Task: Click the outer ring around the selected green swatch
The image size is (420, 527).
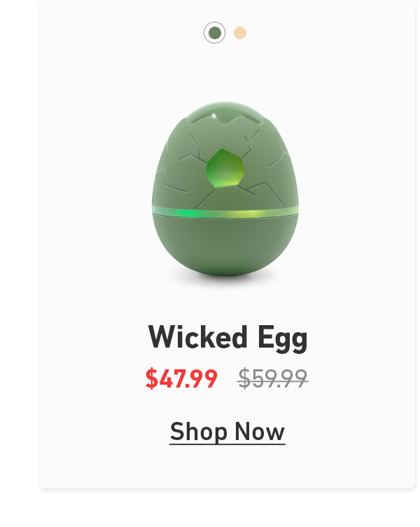Action: click(214, 33)
